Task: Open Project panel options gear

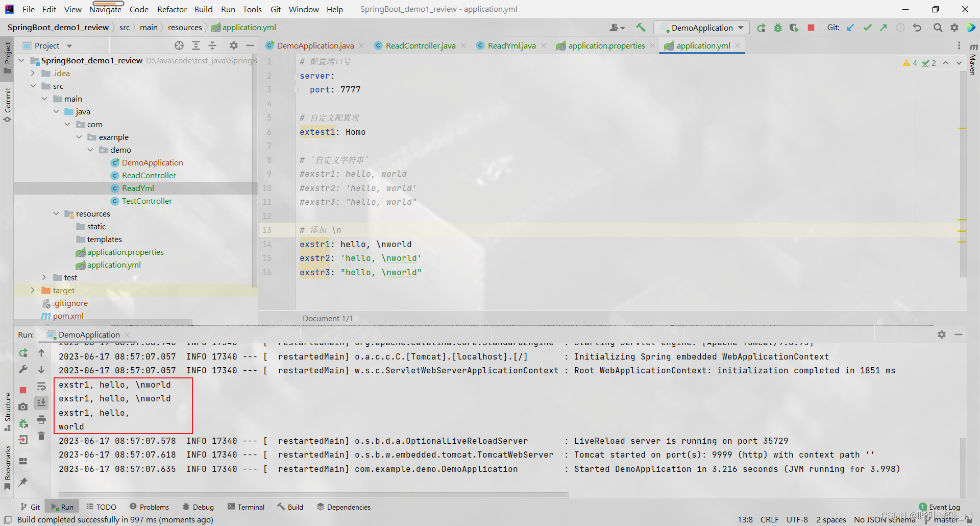Action: 234,45
